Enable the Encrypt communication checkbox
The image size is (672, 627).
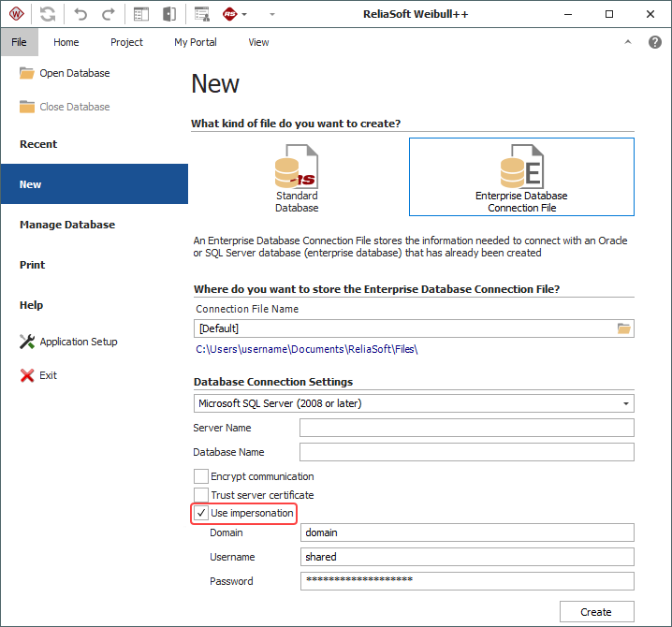201,476
